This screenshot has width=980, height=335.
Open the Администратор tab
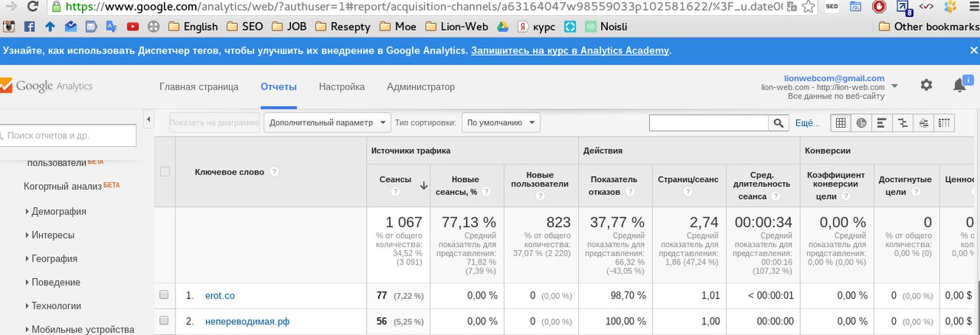420,86
